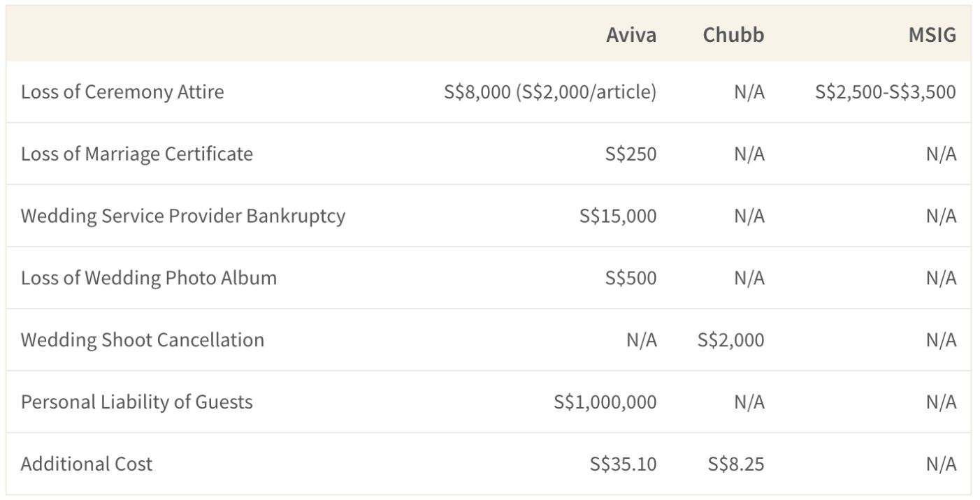The height and width of the screenshot is (500, 980).
Task: Select the S$250 marriage certificate value
Action: tap(631, 154)
